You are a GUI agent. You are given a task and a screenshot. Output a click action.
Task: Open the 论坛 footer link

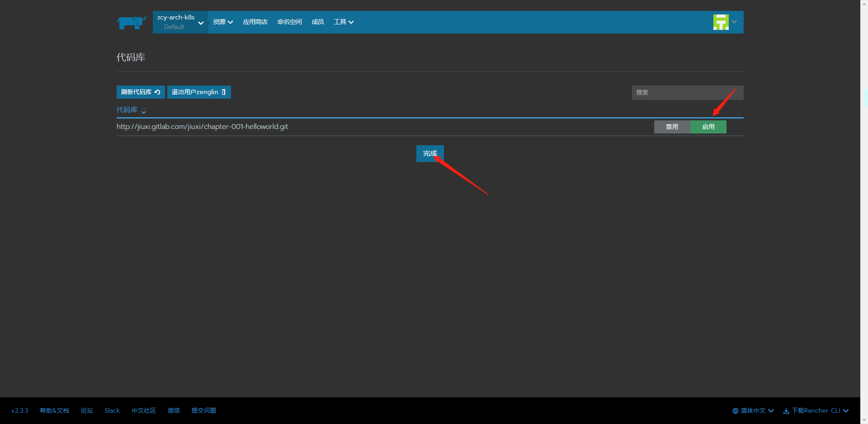(87, 410)
